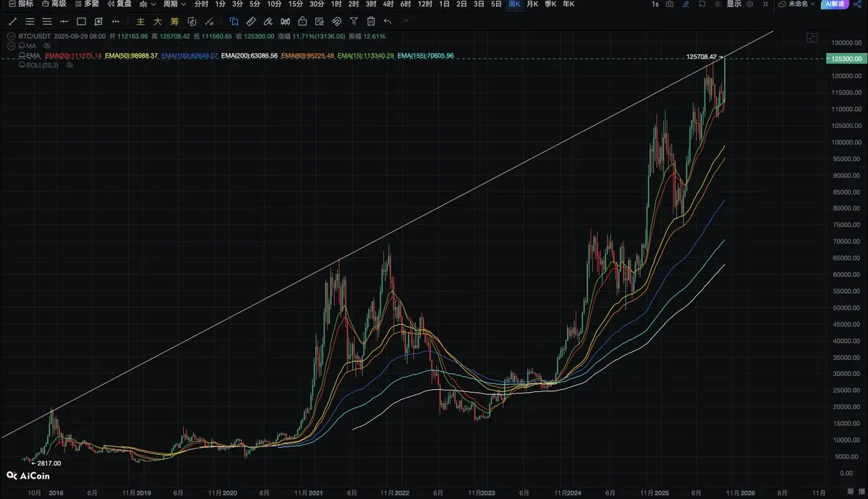
Task: Click the EMA(200):63086.56 label
Action: 249,56
